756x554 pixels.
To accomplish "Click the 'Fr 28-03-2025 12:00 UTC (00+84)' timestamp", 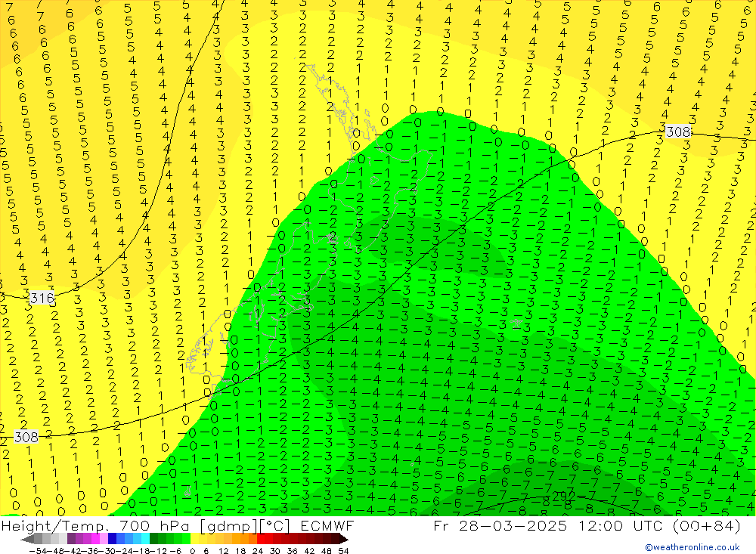I will coord(587,525).
